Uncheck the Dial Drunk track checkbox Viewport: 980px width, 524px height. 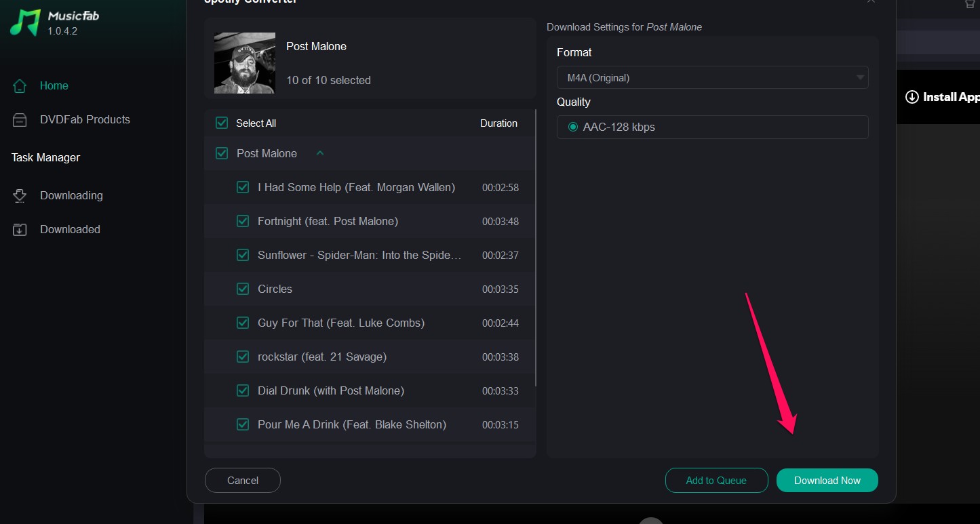point(243,390)
